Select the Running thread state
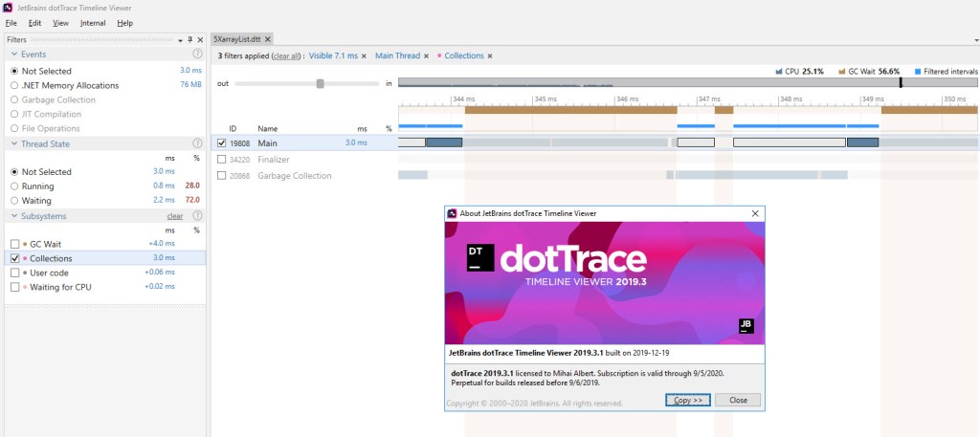The image size is (980, 437). 14,186
